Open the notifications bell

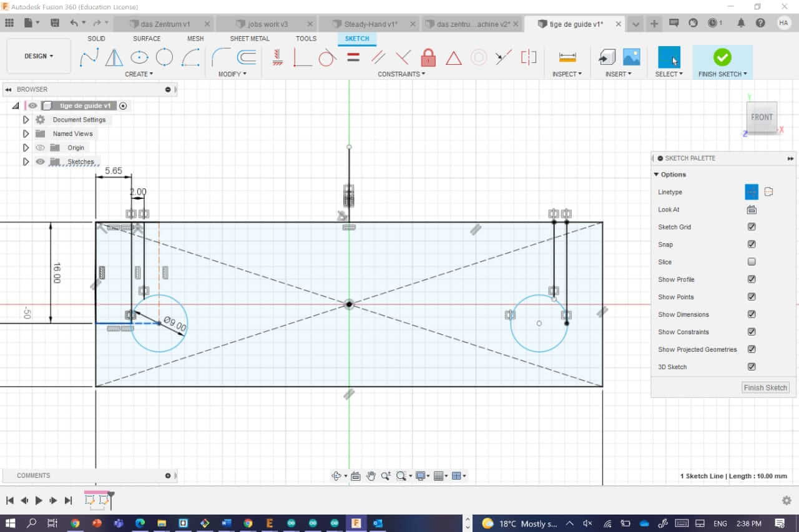pos(741,23)
